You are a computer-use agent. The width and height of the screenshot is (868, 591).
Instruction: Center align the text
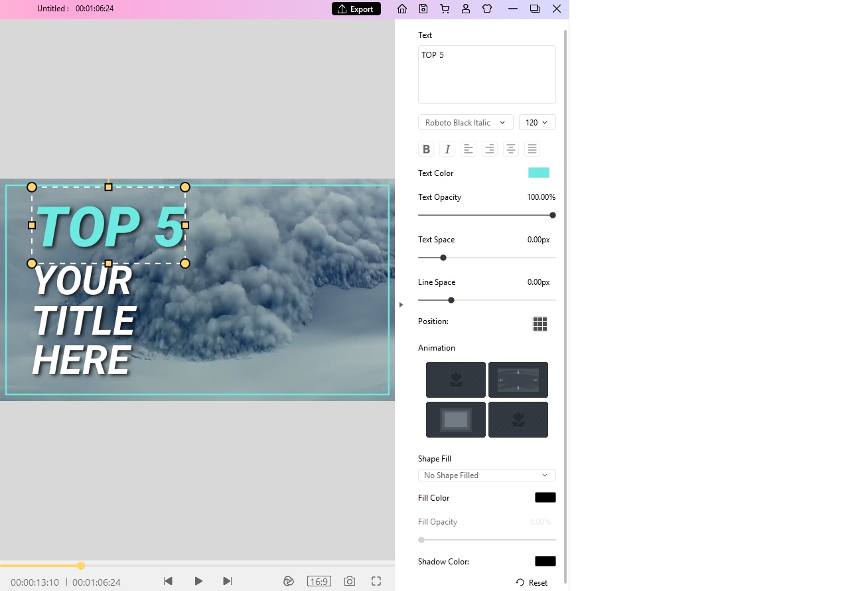(x=511, y=149)
